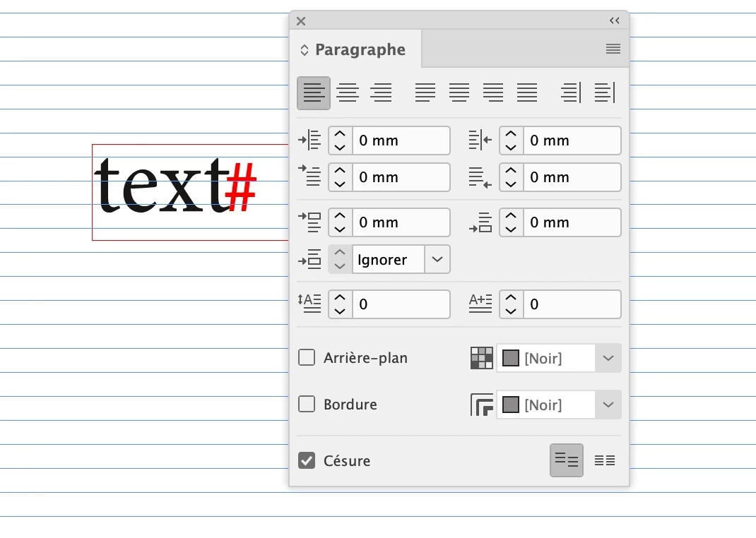756x538 pixels.
Task: Select align left paragraph alignment
Action: (x=314, y=93)
